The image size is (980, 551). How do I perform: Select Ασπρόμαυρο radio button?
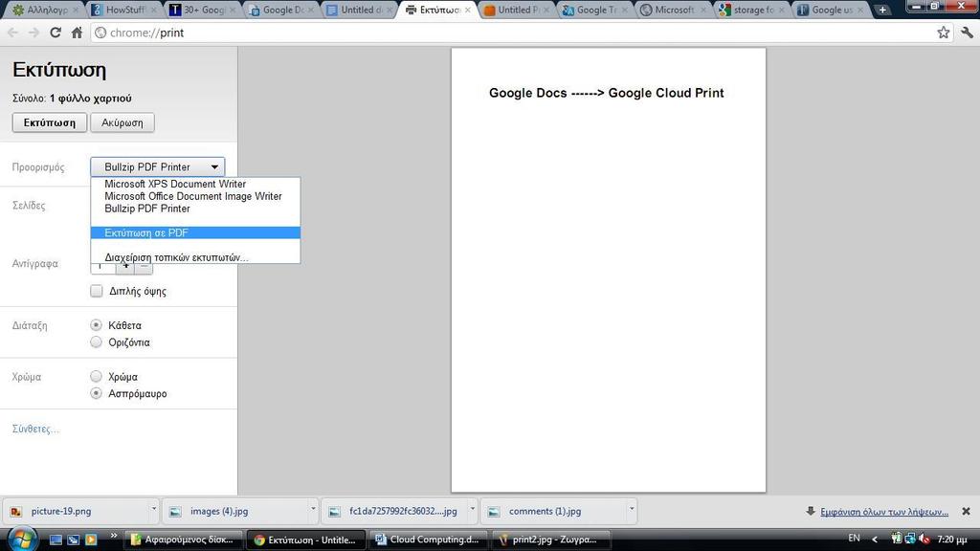[96, 393]
